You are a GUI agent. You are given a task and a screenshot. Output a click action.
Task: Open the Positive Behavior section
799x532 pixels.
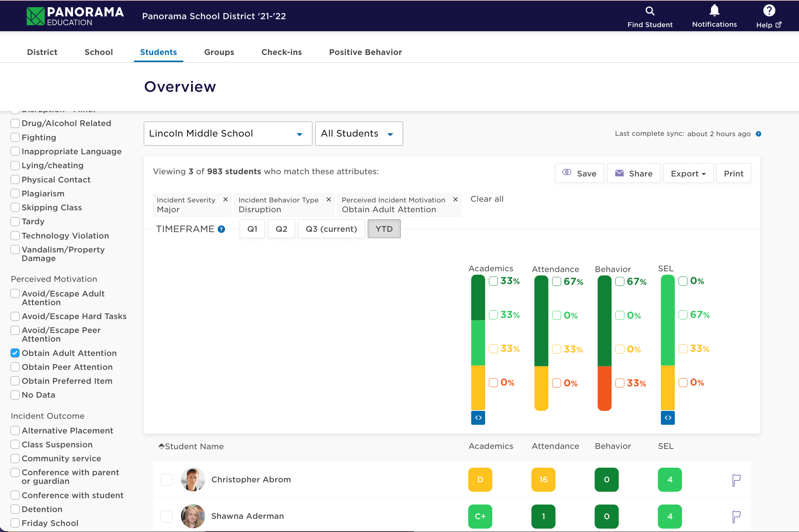(x=365, y=52)
